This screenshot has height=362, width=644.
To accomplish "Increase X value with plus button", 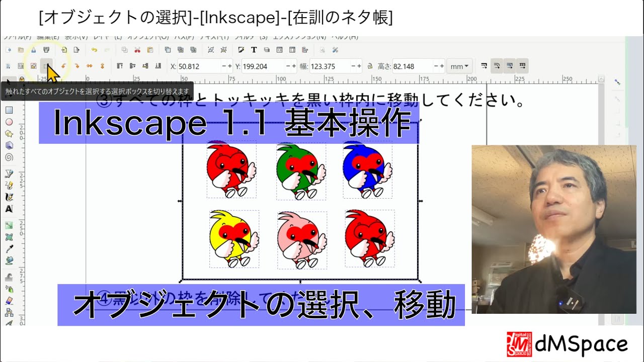I will 229,66.
